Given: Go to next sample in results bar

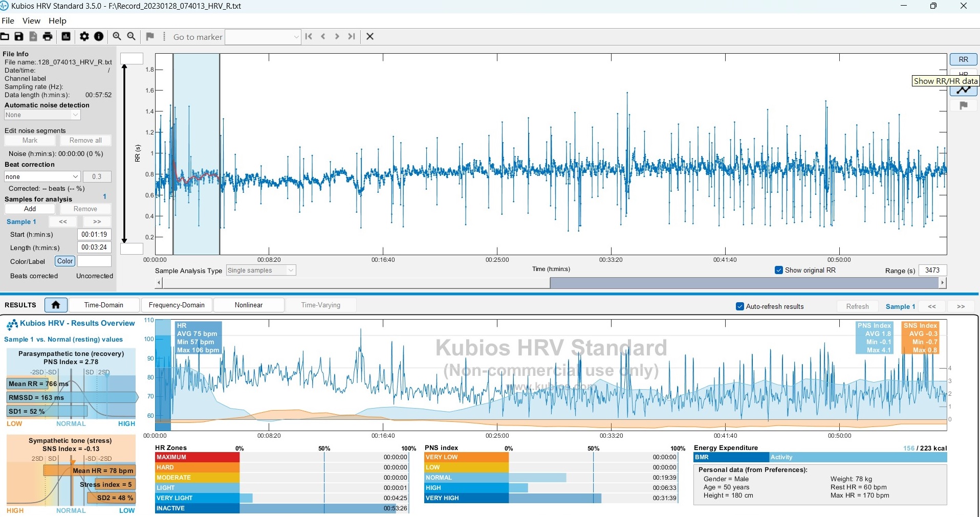Looking at the screenshot, I should point(961,306).
